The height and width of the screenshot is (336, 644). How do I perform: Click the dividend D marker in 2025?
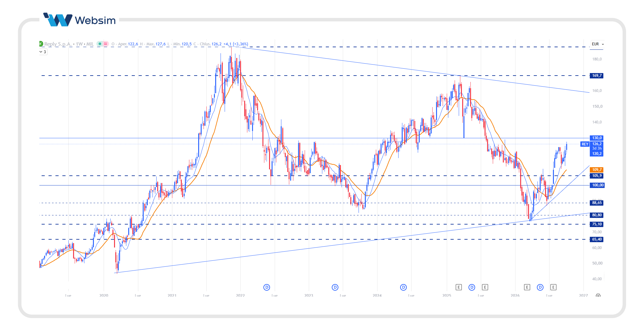(472, 287)
